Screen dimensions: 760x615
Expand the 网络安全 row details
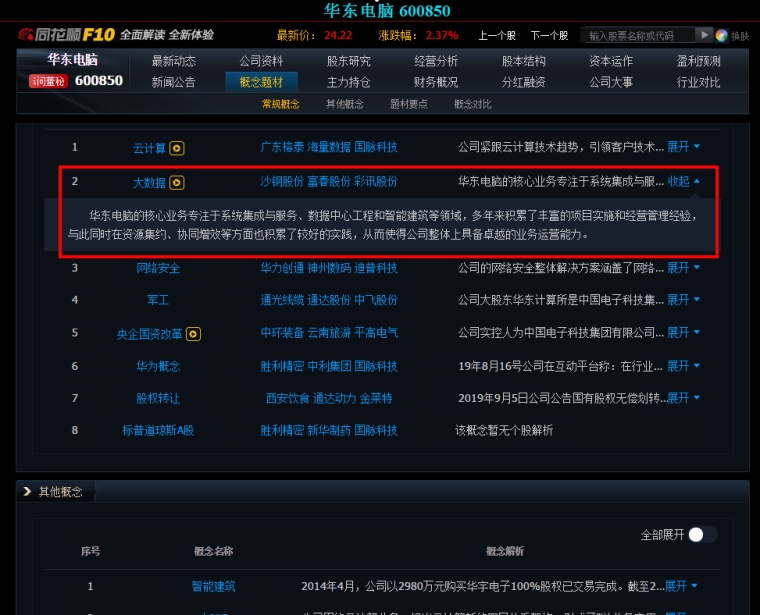(683, 268)
